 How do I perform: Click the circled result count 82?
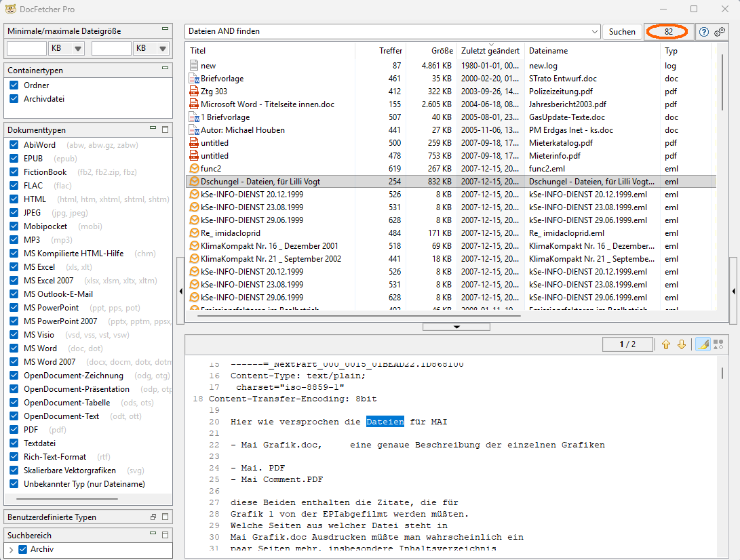(667, 32)
